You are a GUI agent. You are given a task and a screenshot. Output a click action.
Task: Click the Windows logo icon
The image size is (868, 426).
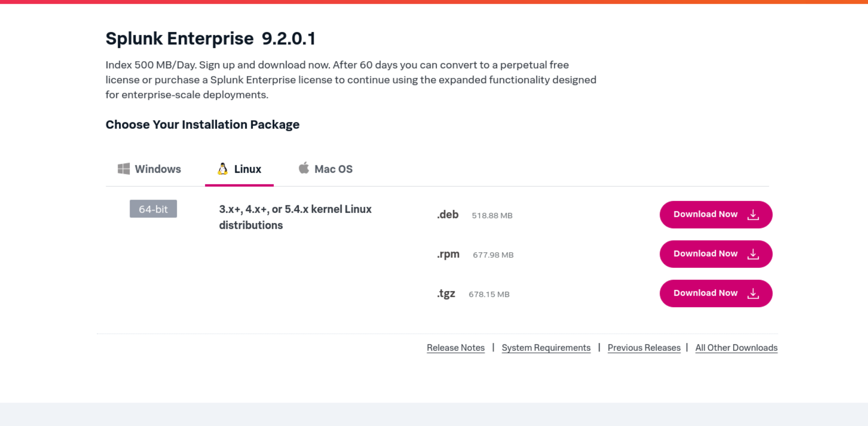124,169
